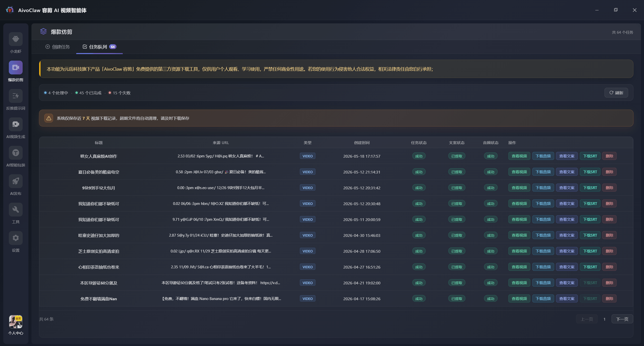Open the 工具 wrench icon
Screen dimensions: 644x346
point(16,210)
